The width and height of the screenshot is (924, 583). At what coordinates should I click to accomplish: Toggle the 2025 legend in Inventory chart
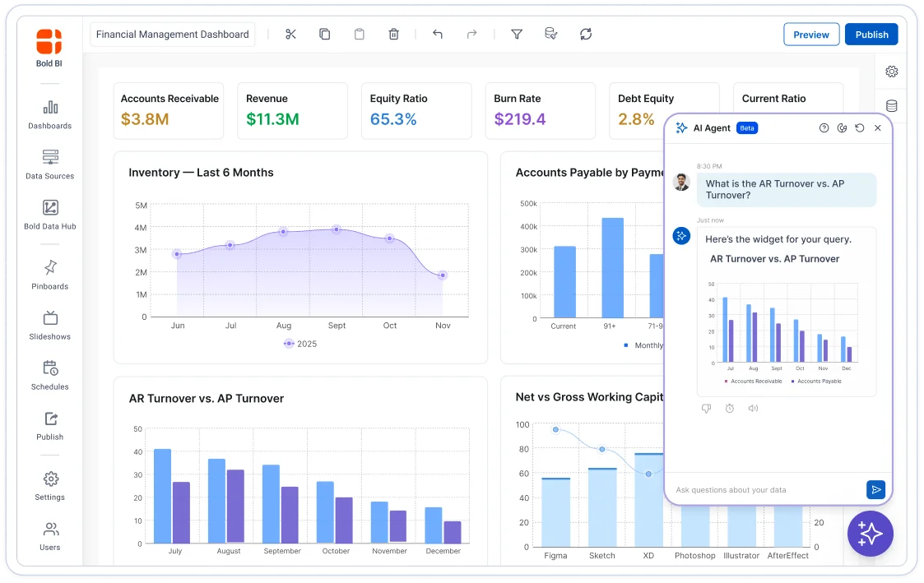[300, 344]
